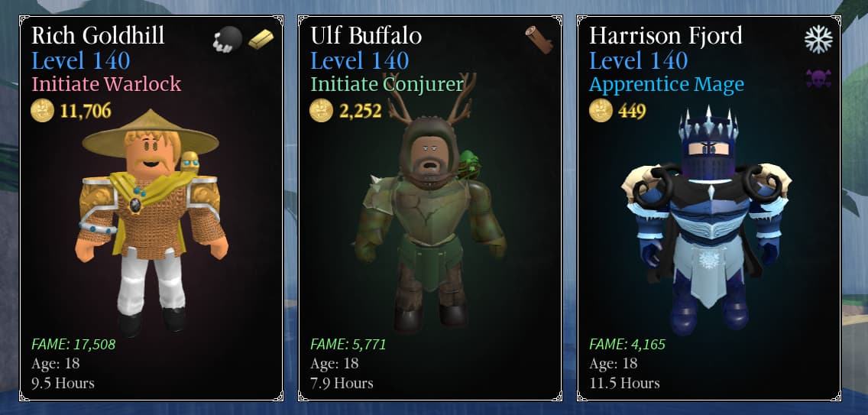Viewport: 868px width, 415px height.
Task: Click the Rich Goldhill name title
Action: click(98, 36)
